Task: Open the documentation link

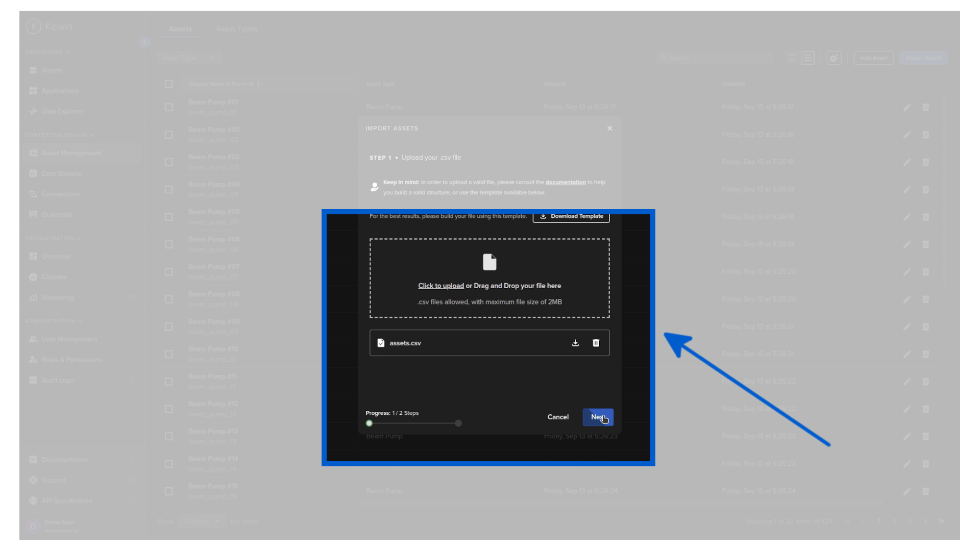Action: pyautogui.click(x=566, y=183)
